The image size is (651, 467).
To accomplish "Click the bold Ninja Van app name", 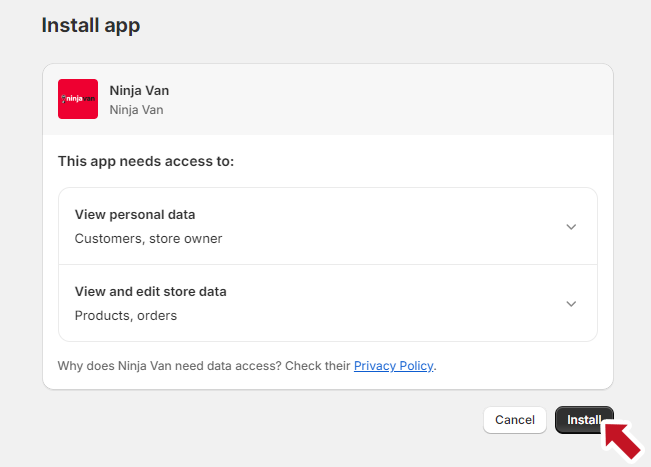I will click(x=139, y=90).
